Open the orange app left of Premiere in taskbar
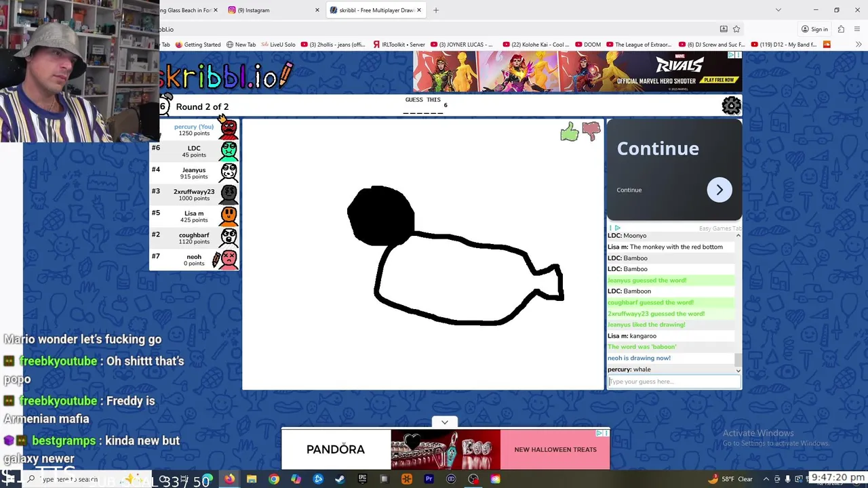The image size is (868, 488). pyautogui.click(x=407, y=479)
